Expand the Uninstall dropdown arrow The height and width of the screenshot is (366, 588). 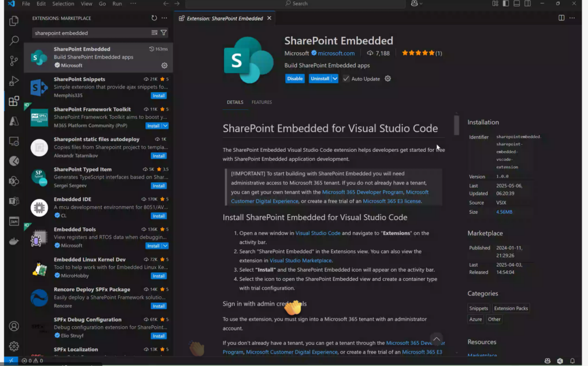(335, 79)
